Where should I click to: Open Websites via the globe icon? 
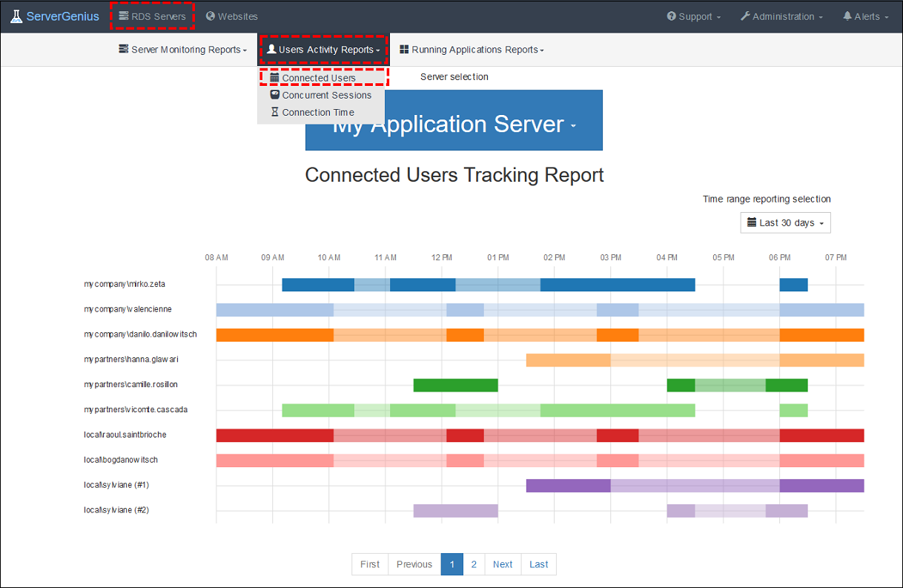pyautogui.click(x=211, y=16)
